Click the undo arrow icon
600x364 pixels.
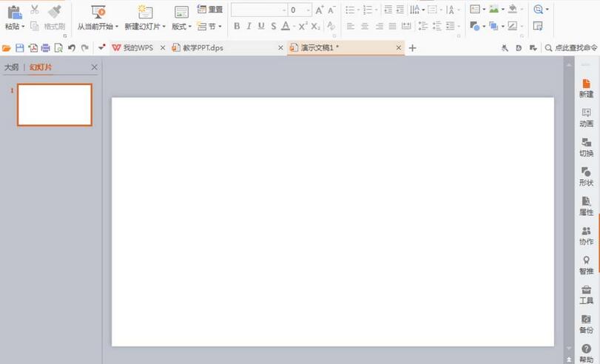[72, 48]
